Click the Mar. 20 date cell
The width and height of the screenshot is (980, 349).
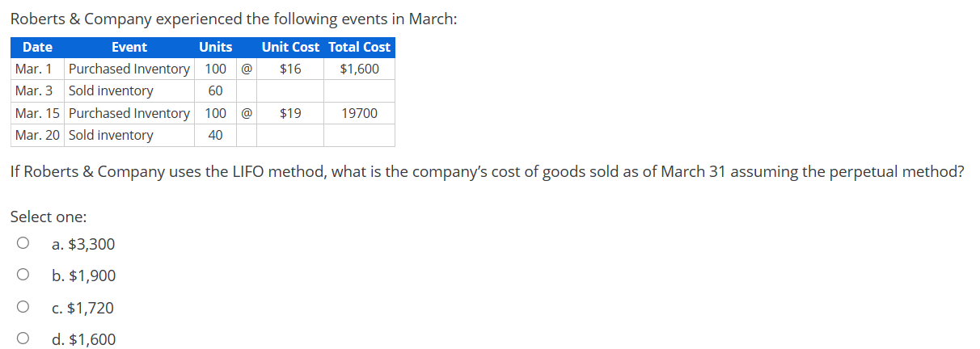click(37, 135)
